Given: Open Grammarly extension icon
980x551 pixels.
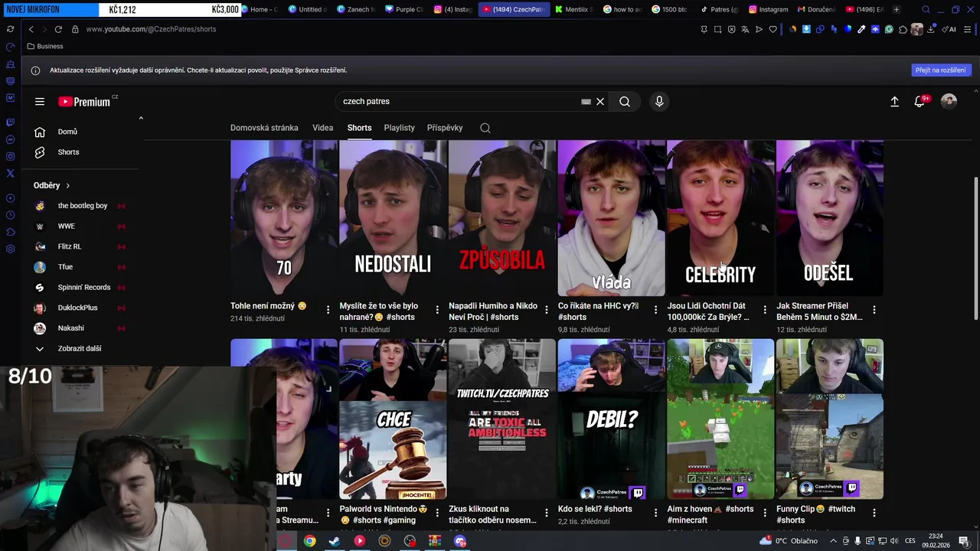Looking at the screenshot, I should pyautogui.click(x=889, y=29).
